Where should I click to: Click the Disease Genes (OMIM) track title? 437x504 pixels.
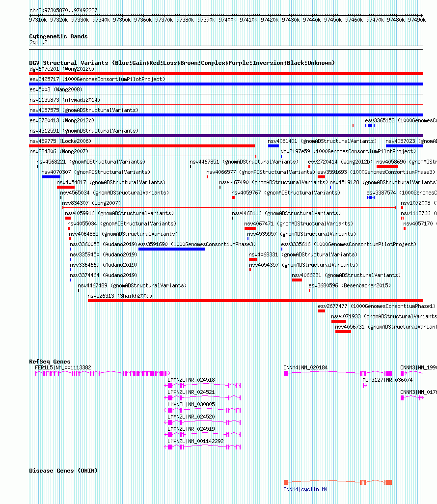[x=63, y=470]
